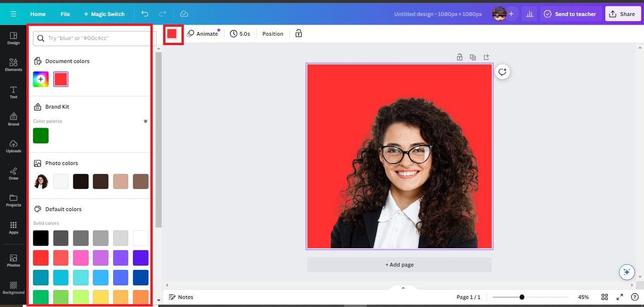
Task: Open the Draw sidebar tab
Action: (x=14, y=173)
